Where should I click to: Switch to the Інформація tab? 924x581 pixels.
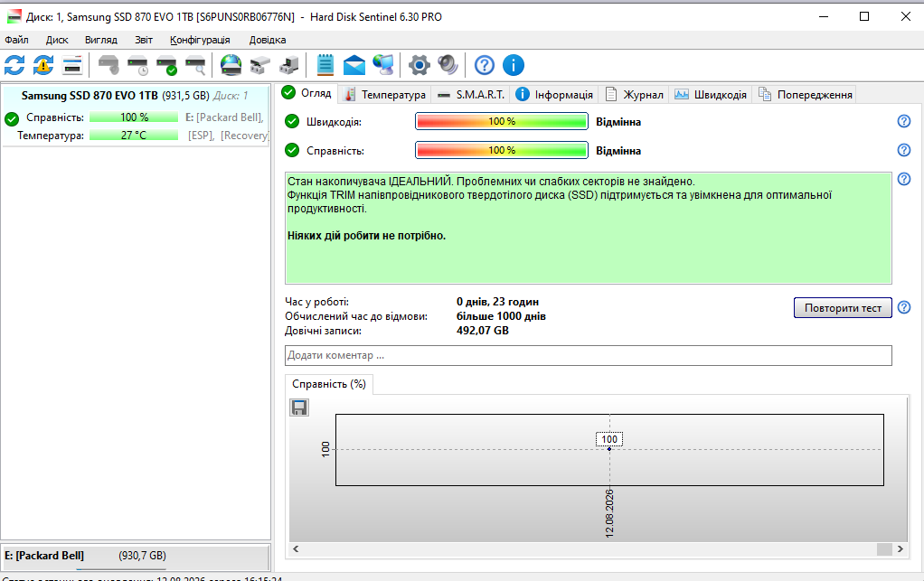click(554, 95)
